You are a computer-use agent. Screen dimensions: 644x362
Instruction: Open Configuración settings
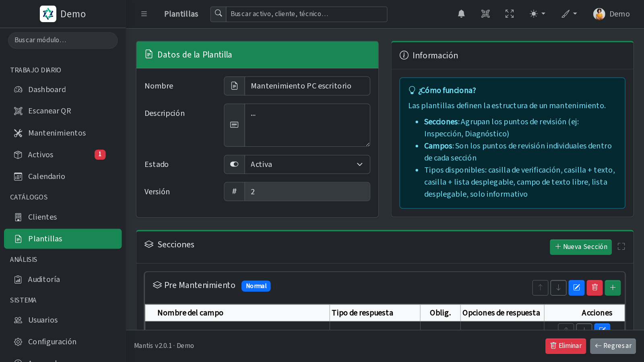pos(63,341)
